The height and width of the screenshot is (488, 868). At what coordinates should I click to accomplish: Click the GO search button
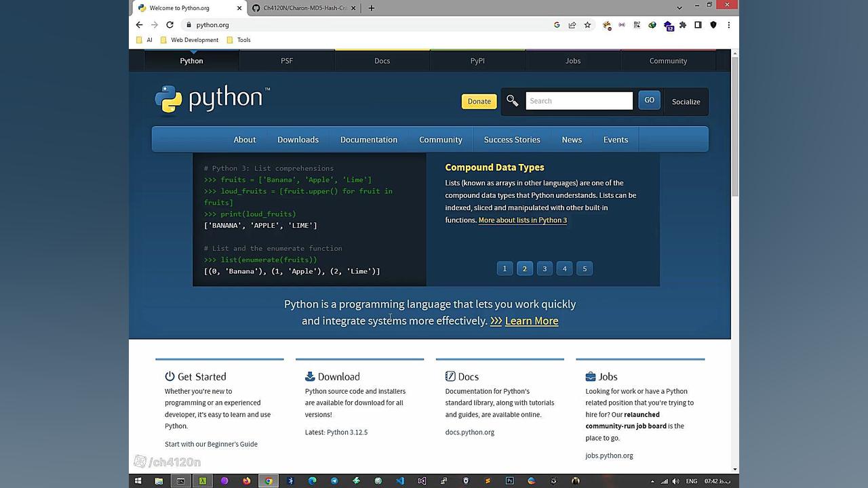click(649, 100)
